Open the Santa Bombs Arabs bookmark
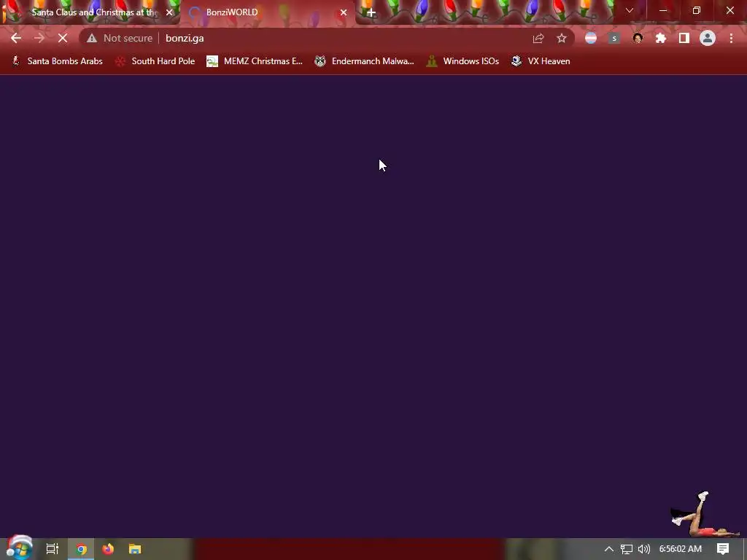 [57, 61]
